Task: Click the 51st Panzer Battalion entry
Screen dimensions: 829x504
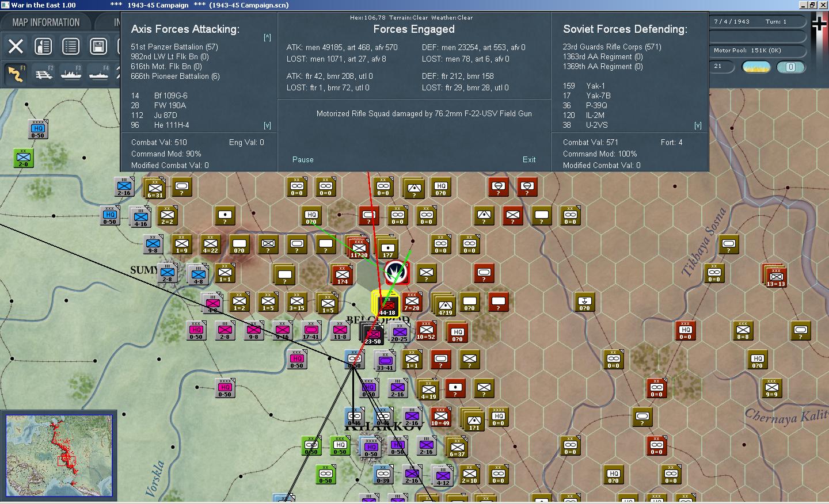Action: point(174,47)
